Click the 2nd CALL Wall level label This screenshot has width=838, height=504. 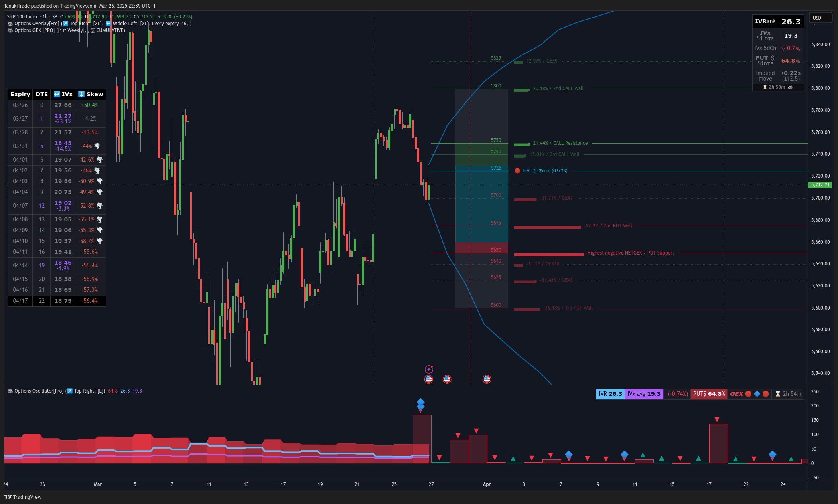[558, 89]
